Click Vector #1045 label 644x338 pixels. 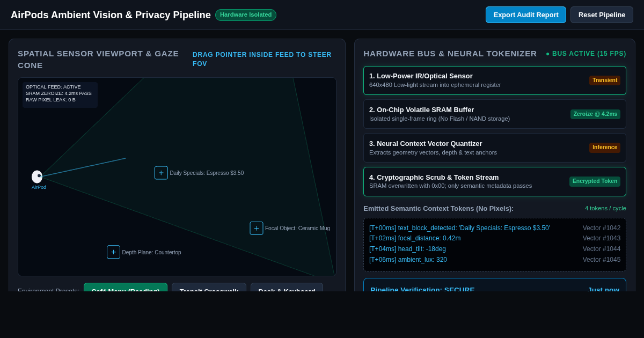point(602,260)
